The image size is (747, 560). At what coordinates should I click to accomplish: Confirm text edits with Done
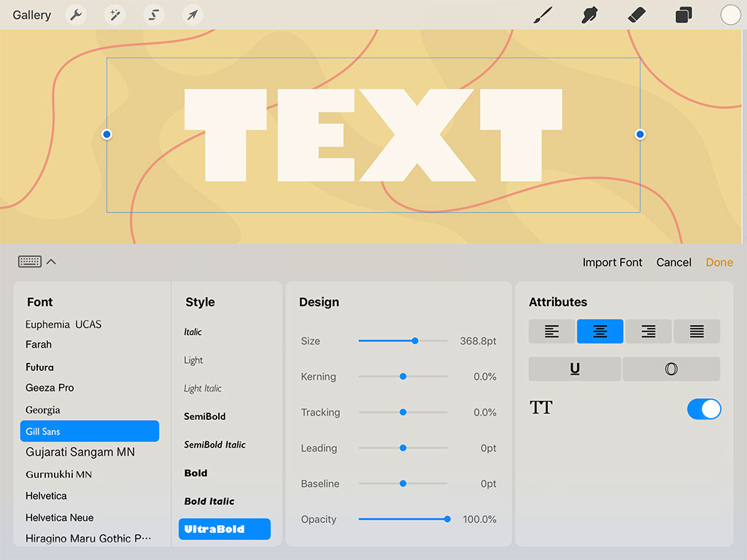719,262
